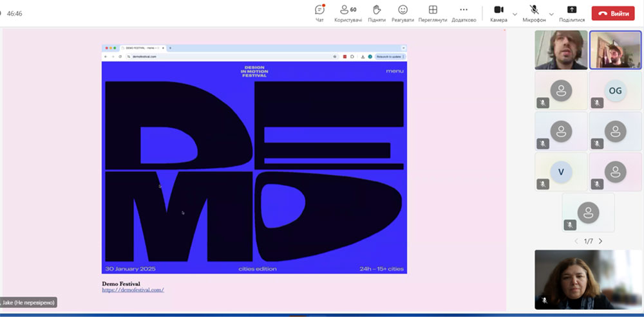The width and height of the screenshot is (644, 317).
Task: Select the OG participant tile
Action: (615, 91)
